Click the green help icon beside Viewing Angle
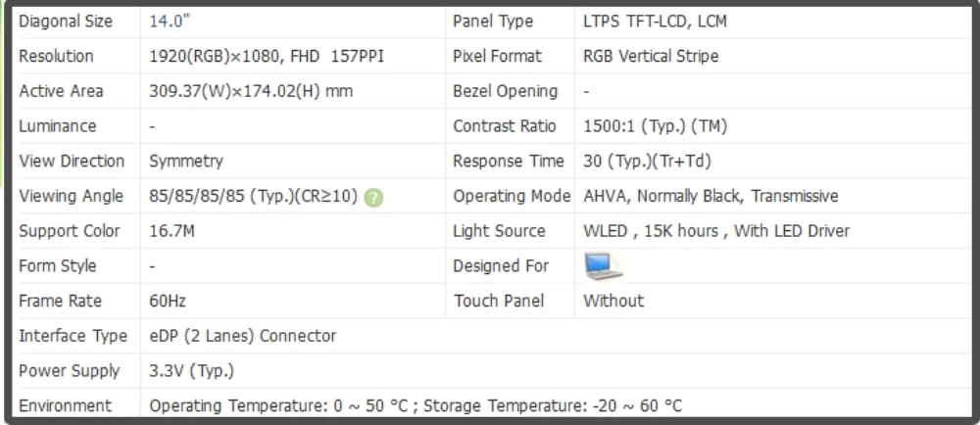The image size is (980, 425). click(x=373, y=198)
